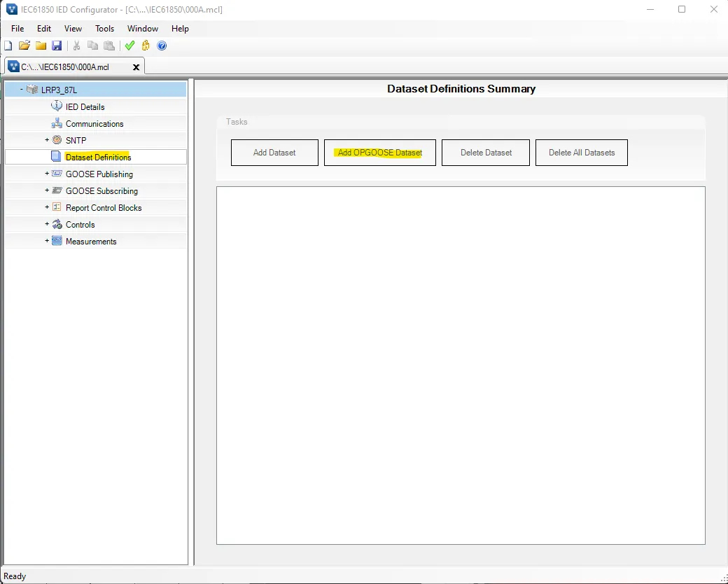Image resolution: width=728 pixels, height=584 pixels.
Task: Click the Communications network icon
Action: [x=57, y=123]
